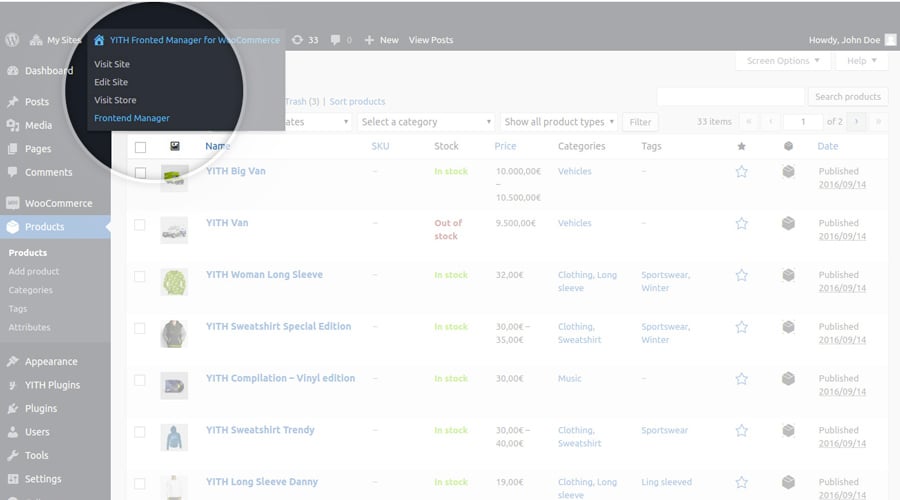The width and height of the screenshot is (900, 500).
Task: Open Comments in the sidebar
Action: tap(40, 172)
